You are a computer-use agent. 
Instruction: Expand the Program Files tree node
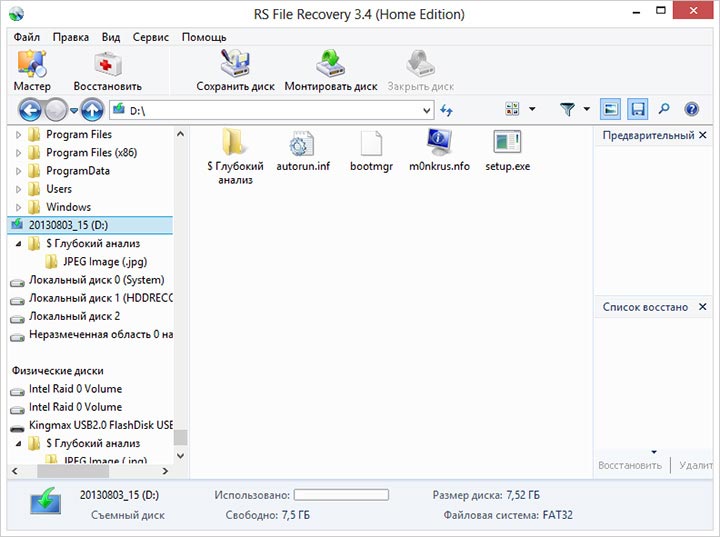point(18,135)
